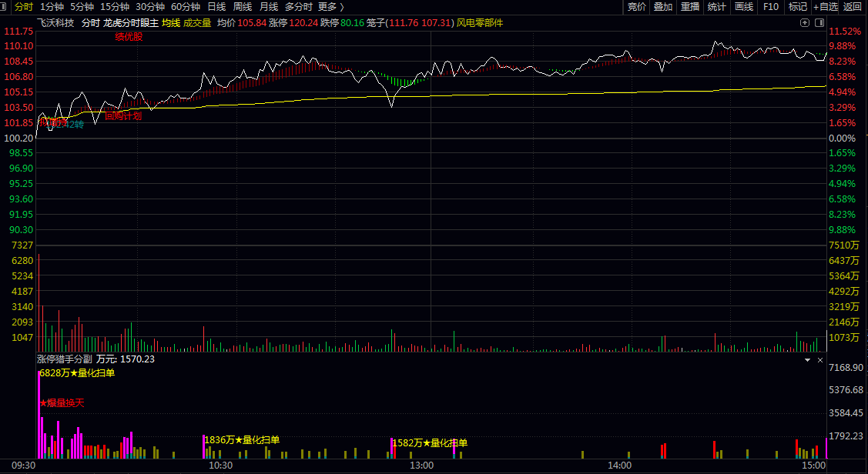
Task: Open the dropdown triangle of 涨停猎手分副 panel
Action: (807, 360)
